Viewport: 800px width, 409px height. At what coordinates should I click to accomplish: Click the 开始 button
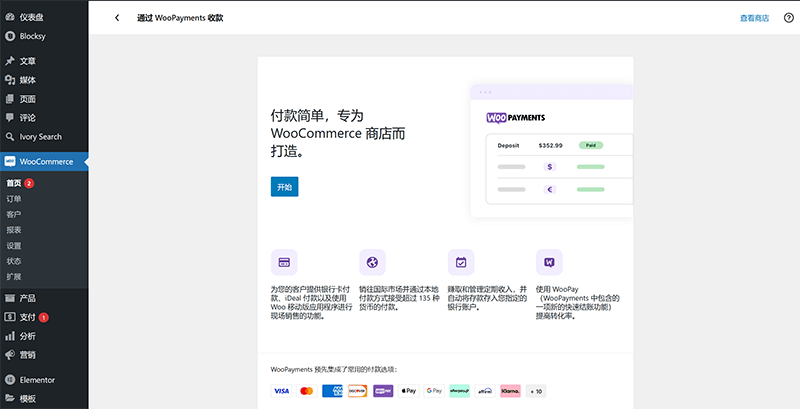click(284, 187)
